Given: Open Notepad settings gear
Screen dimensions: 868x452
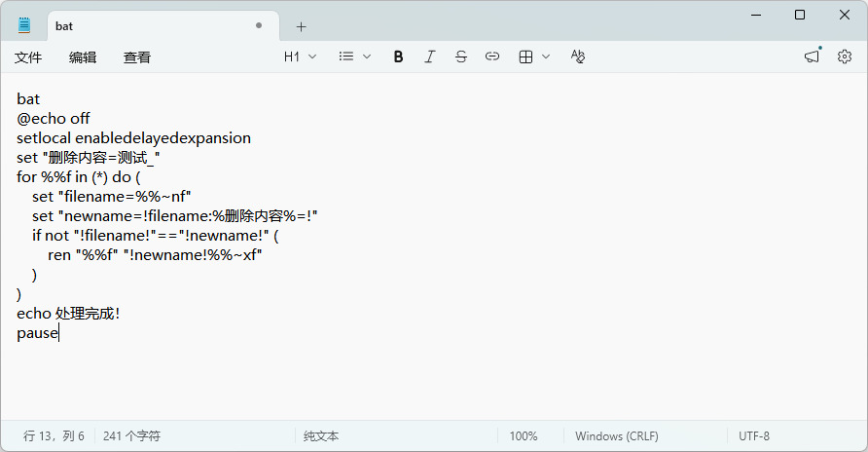Looking at the screenshot, I should [845, 56].
